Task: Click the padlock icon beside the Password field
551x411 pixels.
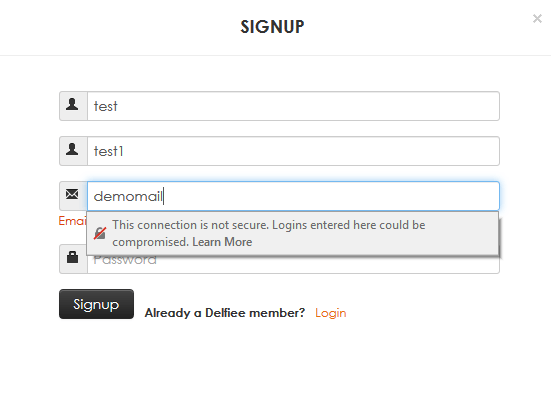Action: point(72,257)
